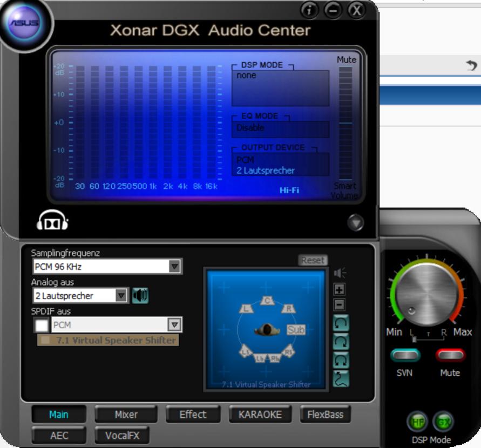Click Max label beside volume knob

coord(462,332)
